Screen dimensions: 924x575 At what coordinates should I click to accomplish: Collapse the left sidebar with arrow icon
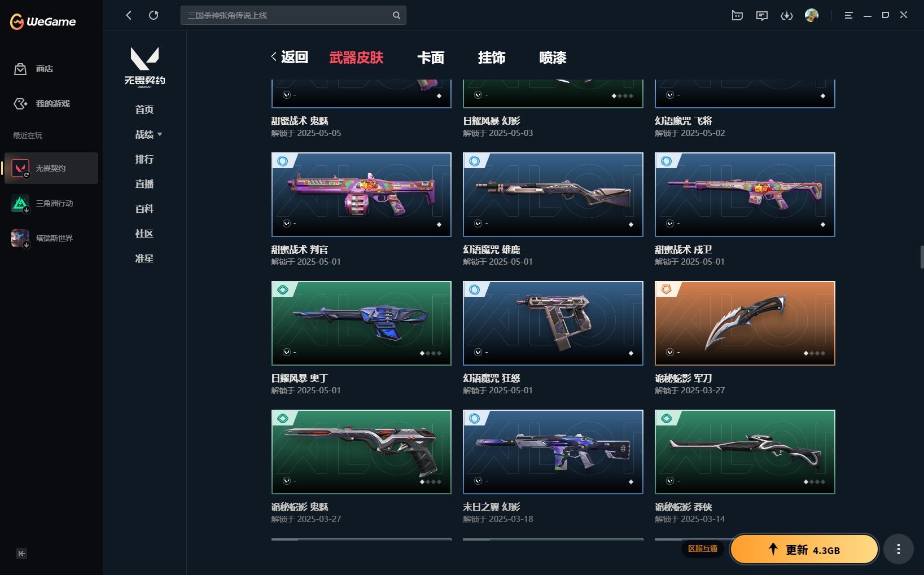tap(21, 554)
